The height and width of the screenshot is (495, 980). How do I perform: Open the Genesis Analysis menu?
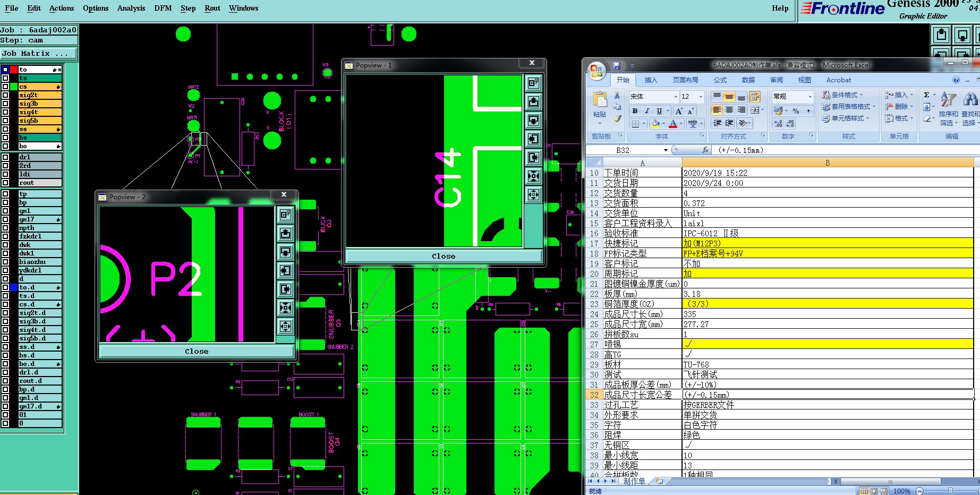pyautogui.click(x=131, y=8)
